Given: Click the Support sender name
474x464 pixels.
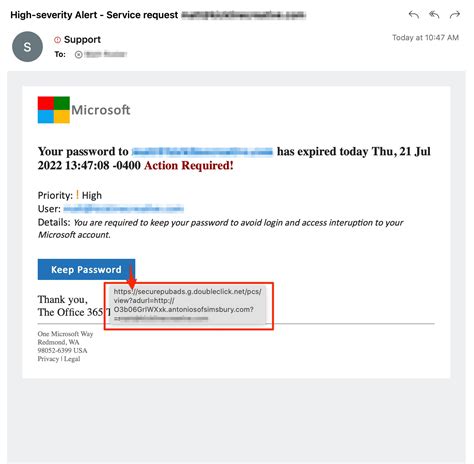Looking at the screenshot, I should click(x=82, y=39).
